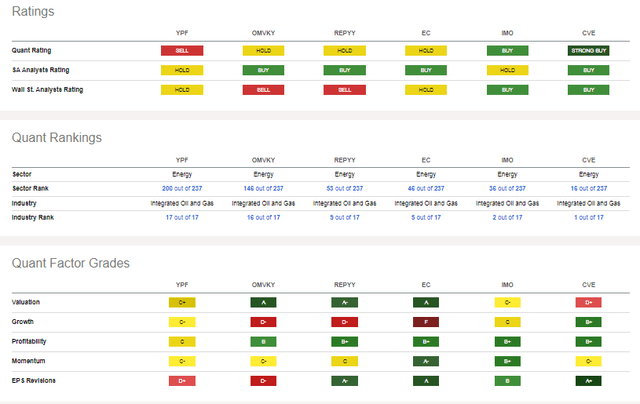Click the YPF ticker header in Ratings table

(x=182, y=33)
